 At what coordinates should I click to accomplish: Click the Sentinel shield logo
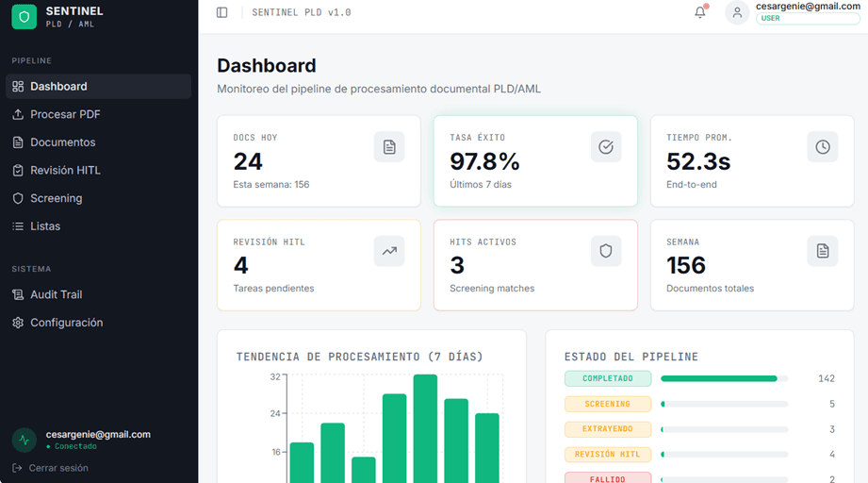pos(24,17)
